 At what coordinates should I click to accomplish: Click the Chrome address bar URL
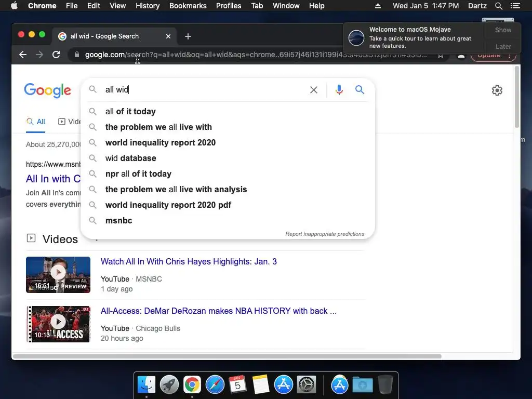point(256,55)
